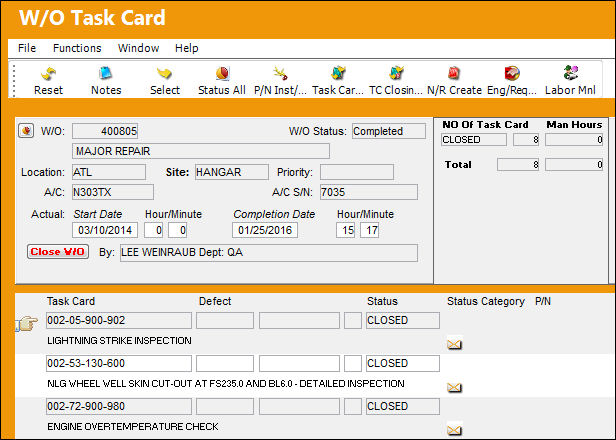Click the Select toolbar icon
The width and height of the screenshot is (616, 440).
pyautogui.click(x=165, y=74)
